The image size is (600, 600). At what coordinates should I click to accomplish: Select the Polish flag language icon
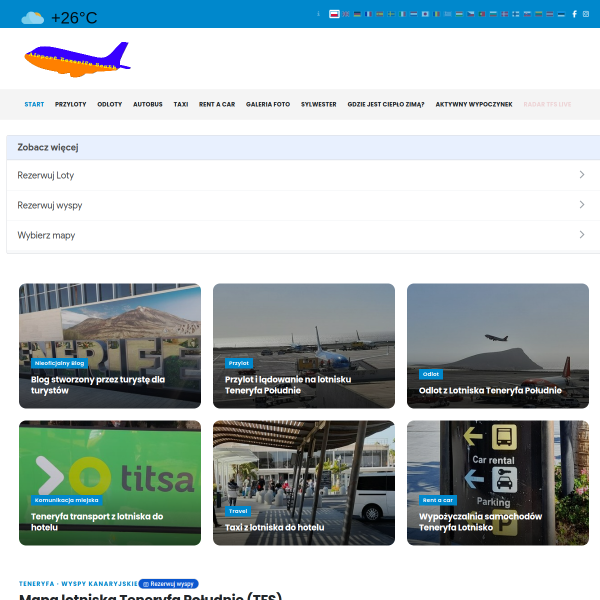334,14
